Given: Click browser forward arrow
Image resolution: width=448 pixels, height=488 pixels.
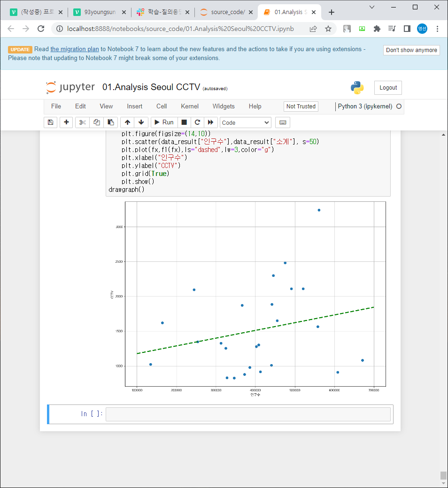Looking at the screenshot, I should click(x=26, y=29).
